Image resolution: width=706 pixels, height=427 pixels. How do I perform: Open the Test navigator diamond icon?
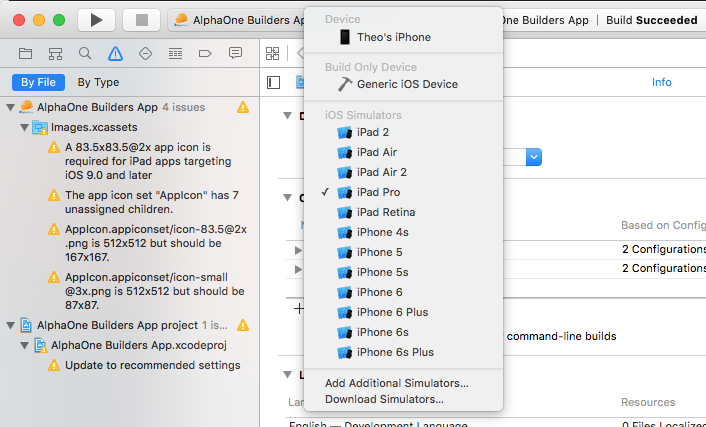[x=145, y=54]
